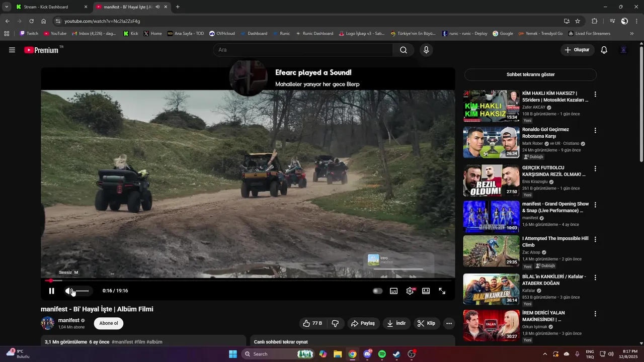
Task: Open options for manifest Grand Opening Show video
Action: click(x=595, y=205)
